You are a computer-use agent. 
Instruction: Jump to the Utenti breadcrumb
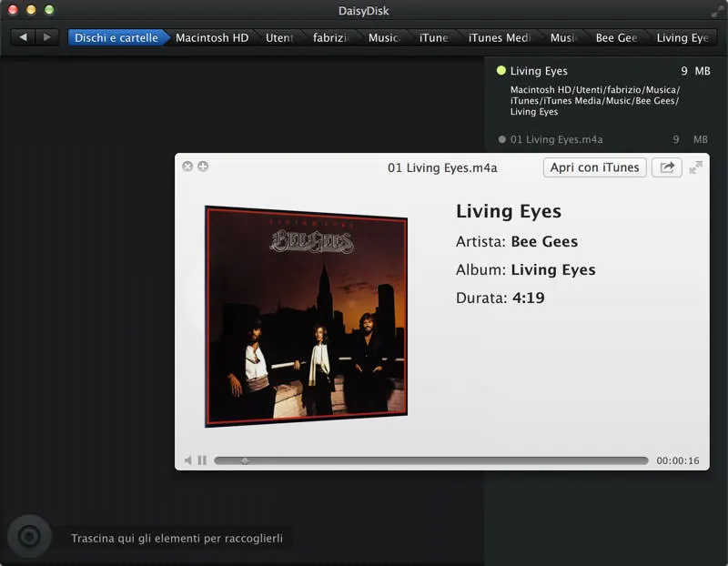[x=279, y=37]
